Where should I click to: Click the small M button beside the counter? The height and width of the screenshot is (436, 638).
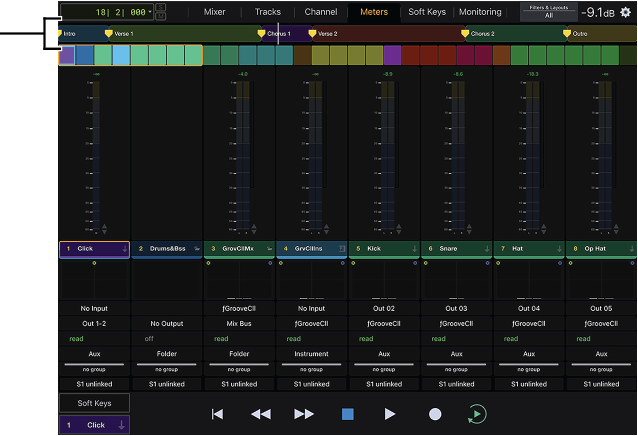(161, 16)
